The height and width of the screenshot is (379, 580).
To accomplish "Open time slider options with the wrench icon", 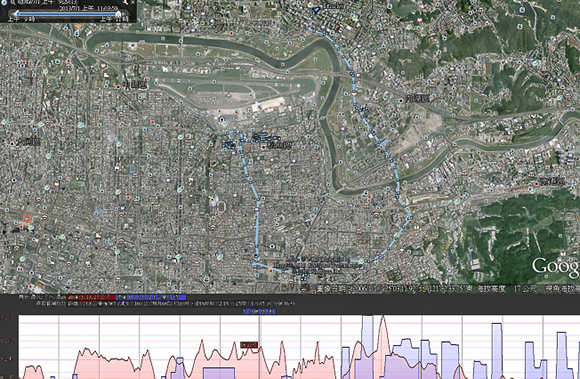I will point(125,3).
